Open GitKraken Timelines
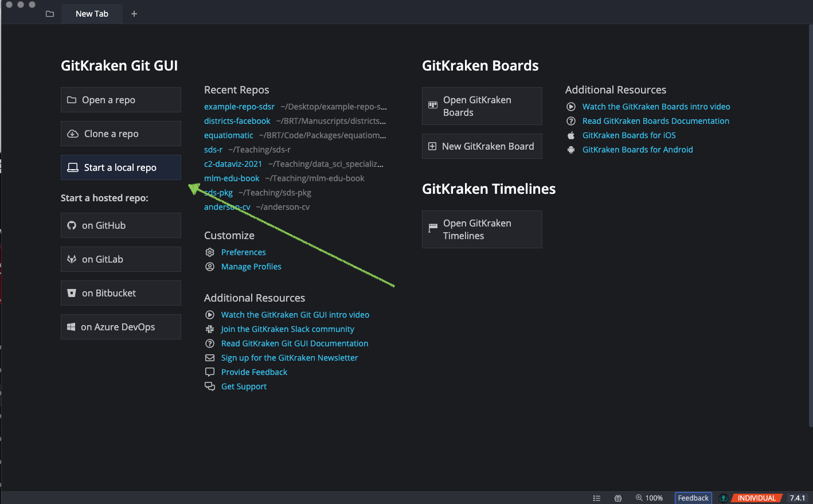The width and height of the screenshot is (813, 504). (482, 229)
